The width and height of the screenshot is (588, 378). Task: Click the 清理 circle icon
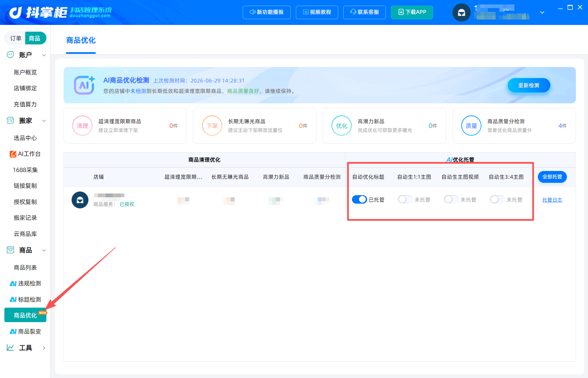pos(82,126)
